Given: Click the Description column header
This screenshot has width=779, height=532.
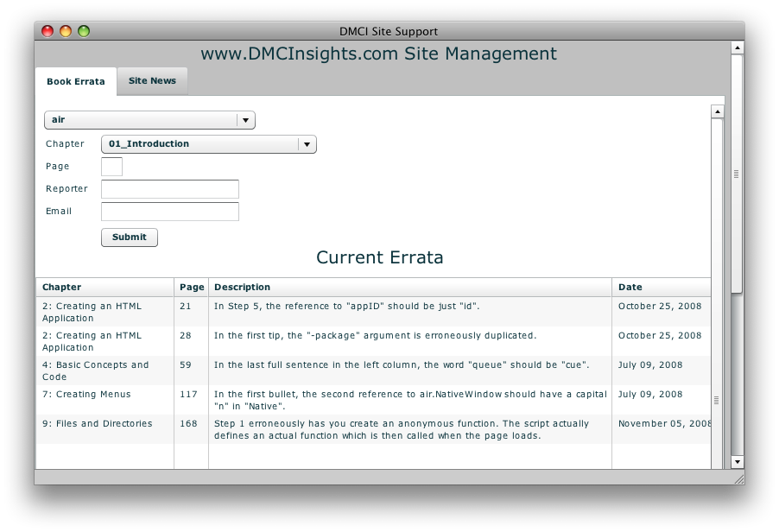Looking at the screenshot, I should [x=409, y=288].
